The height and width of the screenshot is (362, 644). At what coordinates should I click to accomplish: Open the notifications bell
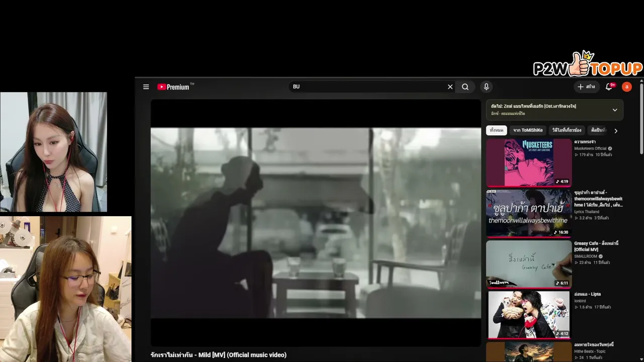point(609,86)
